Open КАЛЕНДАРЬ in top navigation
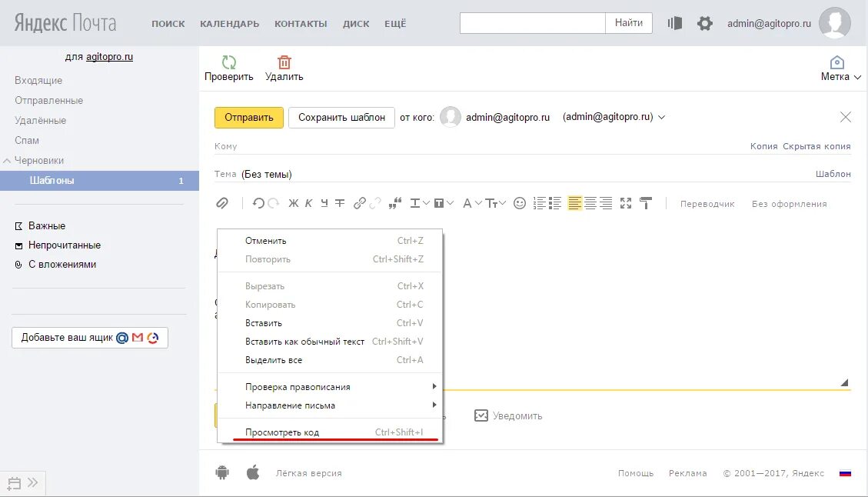This screenshot has width=868, height=497. coord(230,24)
